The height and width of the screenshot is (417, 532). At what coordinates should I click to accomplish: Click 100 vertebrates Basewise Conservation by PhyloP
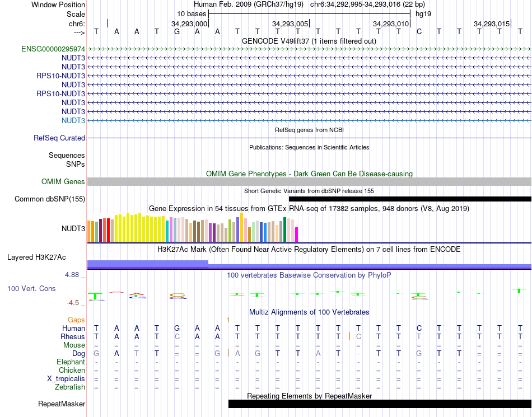click(309, 275)
